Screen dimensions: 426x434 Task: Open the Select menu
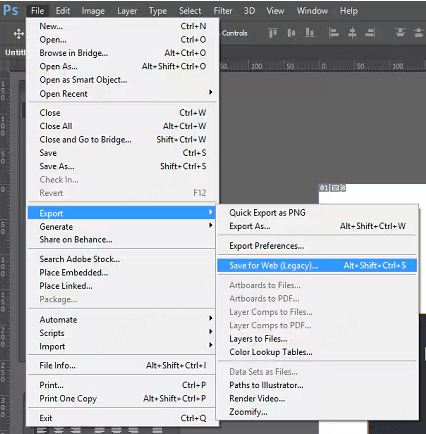click(x=190, y=11)
